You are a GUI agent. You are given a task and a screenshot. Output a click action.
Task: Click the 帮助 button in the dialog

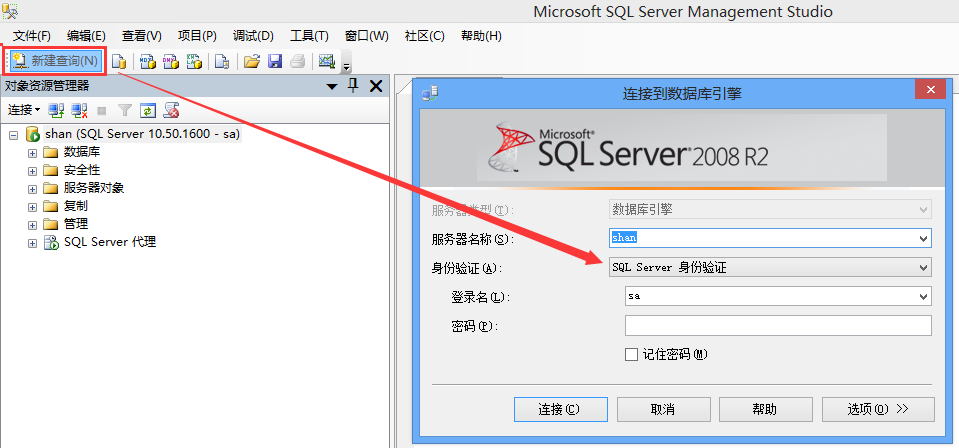pyautogui.click(x=766, y=409)
